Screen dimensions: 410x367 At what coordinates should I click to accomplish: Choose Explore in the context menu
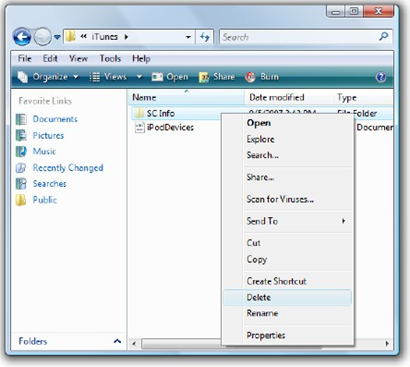tap(288, 139)
